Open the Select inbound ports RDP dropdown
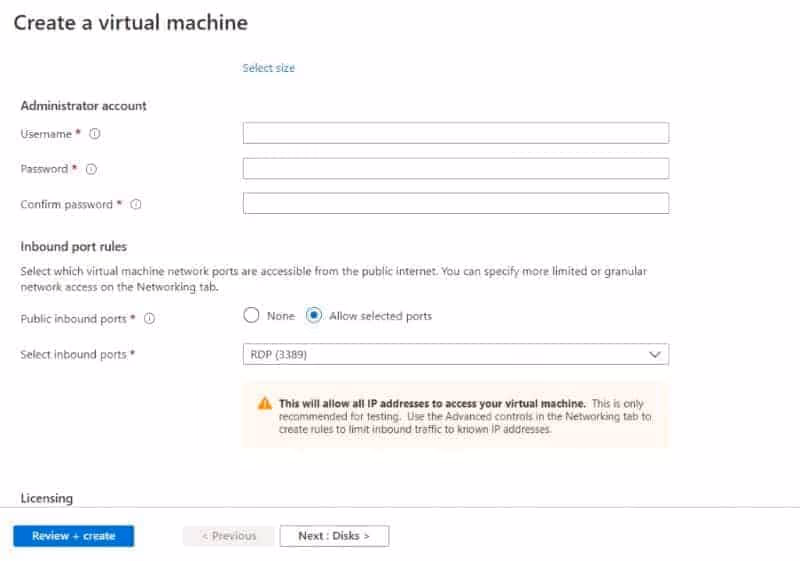The width and height of the screenshot is (800, 561). (x=455, y=354)
